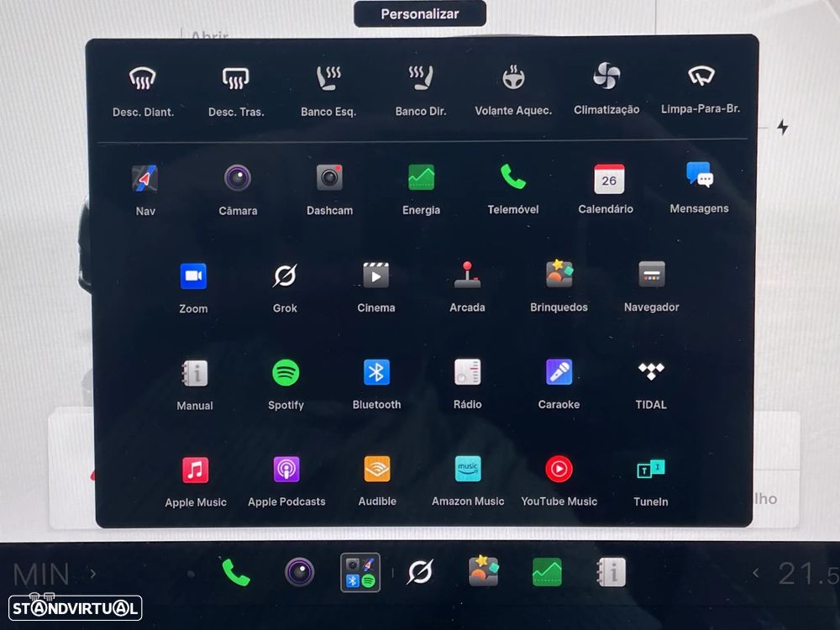Open the Cinema app
The height and width of the screenshot is (630, 840).
click(376, 276)
